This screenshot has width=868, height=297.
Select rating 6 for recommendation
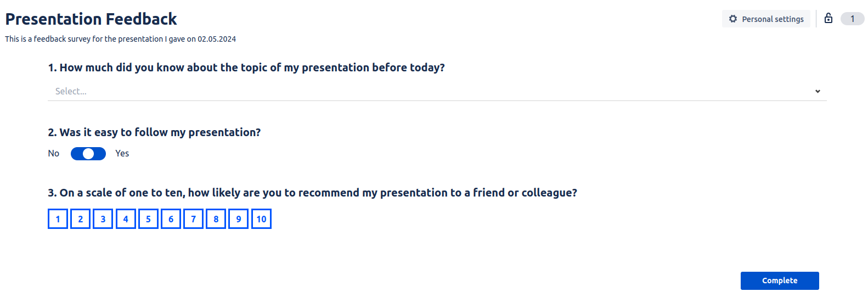click(x=171, y=219)
